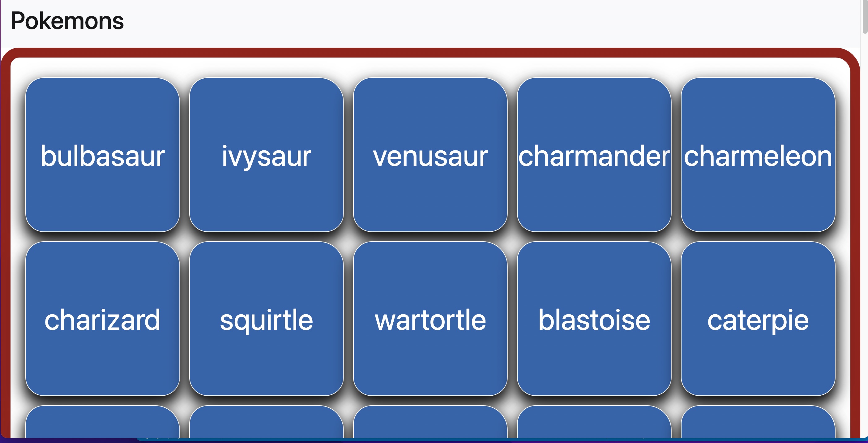
Task: Click the page's vertical scrollbar thumb
Action: pyautogui.click(x=865, y=17)
